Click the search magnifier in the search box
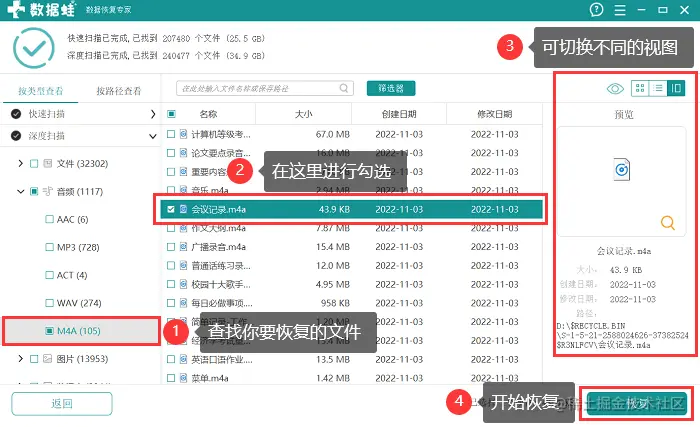This screenshot has width=700, height=427. tap(344, 88)
